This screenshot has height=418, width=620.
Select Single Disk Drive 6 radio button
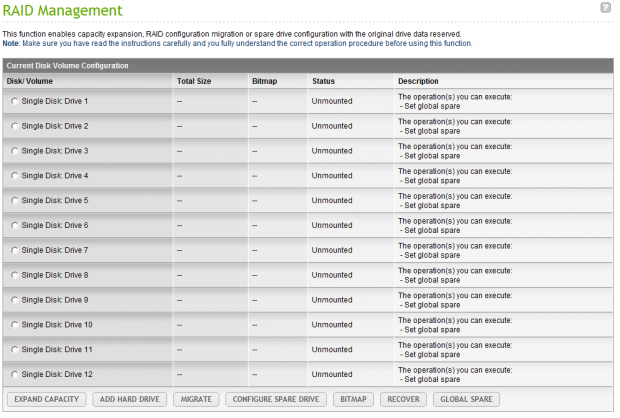point(15,225)
